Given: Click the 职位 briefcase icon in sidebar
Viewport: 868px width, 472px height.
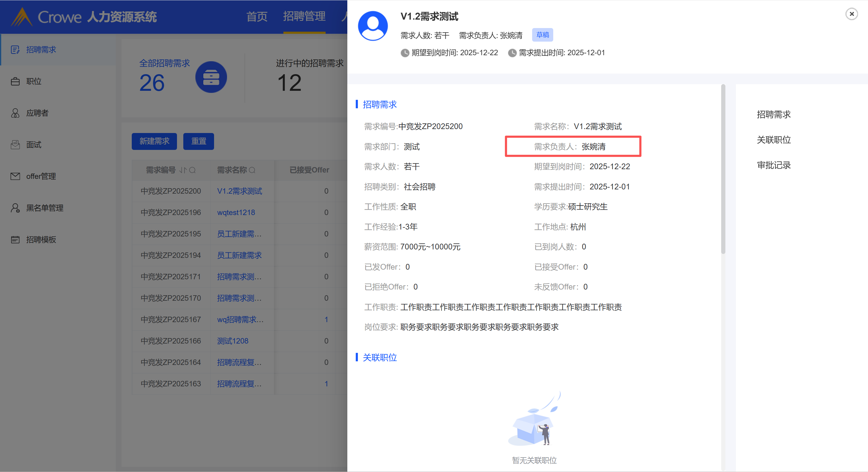Looking at the screenshot, I should pyautogui.click(x=15, y=82).
